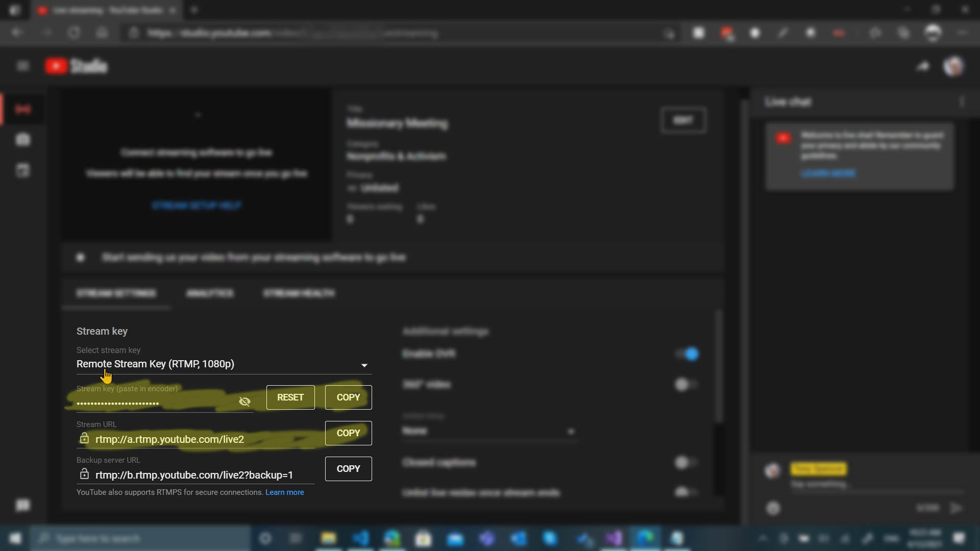Switch to the Analytics tab
This screenshot has height=551, width=980.
[209, 293]
